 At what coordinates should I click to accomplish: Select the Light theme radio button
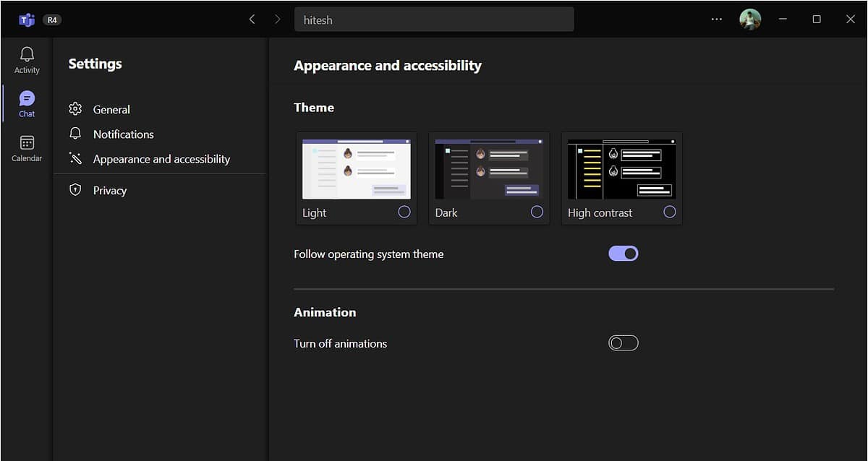click(404, 212)
